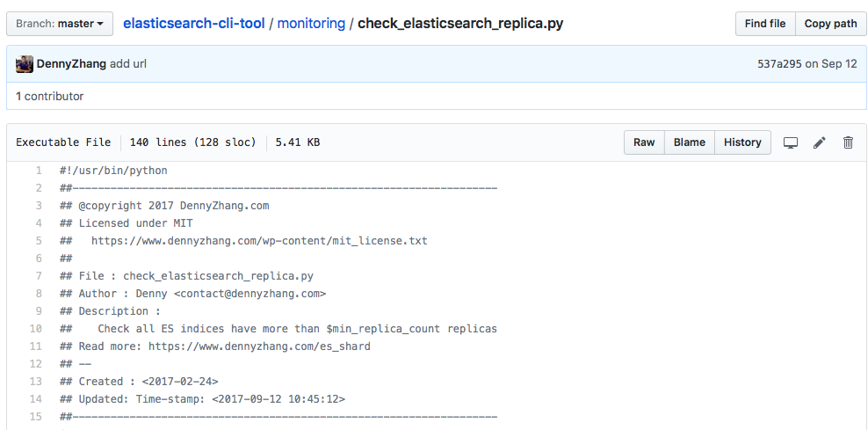Image resolution: width=868 pixels, height=430 pixels.
Task: Edit this file with pencil icon
Action: tap(820, 143)
